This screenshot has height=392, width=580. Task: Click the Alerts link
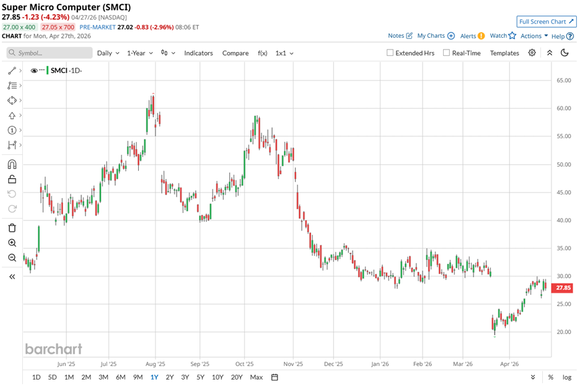tap(468, 36)
